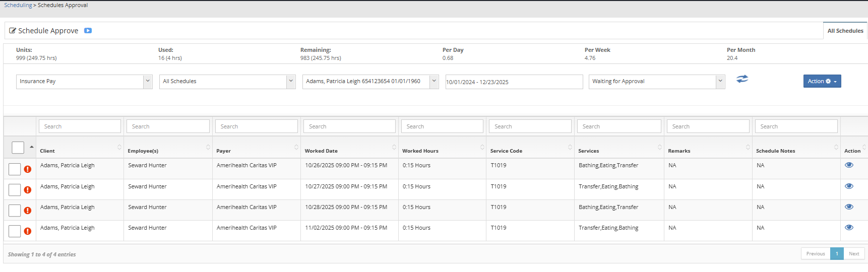The image size is (868, 272).
Task: Switch to the All Schedules tab
Action: coord(845,31)
